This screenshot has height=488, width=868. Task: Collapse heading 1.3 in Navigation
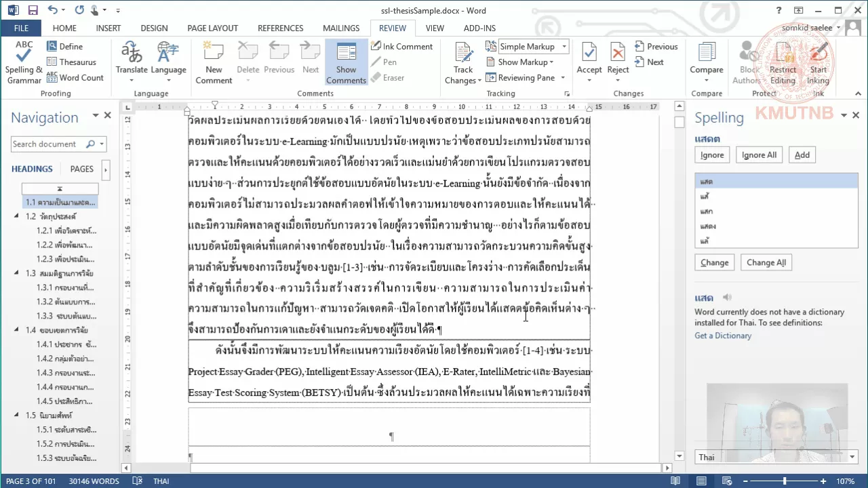coord(17,273)
